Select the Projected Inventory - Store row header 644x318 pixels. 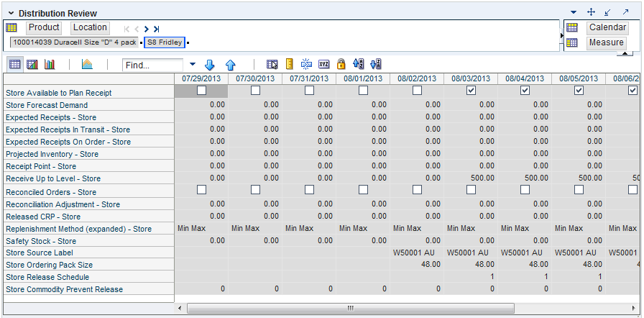88,154
